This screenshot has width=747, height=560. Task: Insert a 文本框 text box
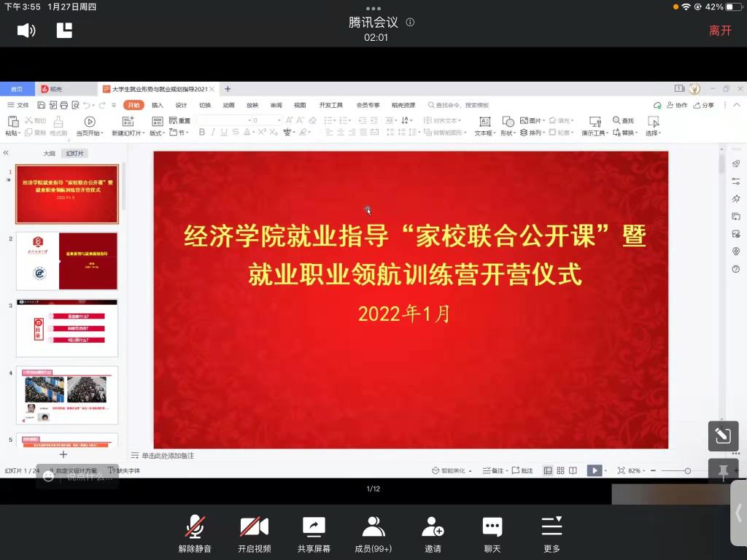[485, 127]
